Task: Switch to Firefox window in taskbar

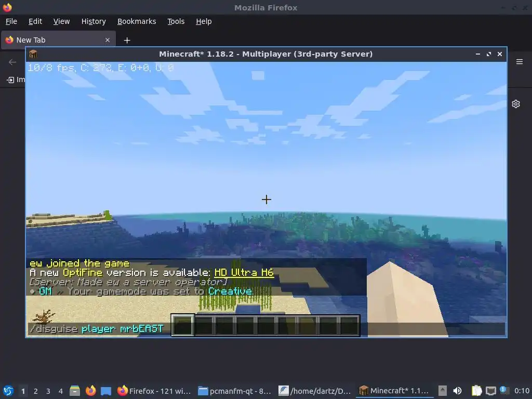Action: 154,391
